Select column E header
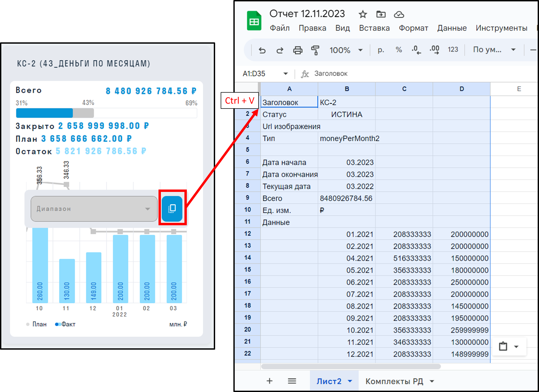 click(514, 89)
